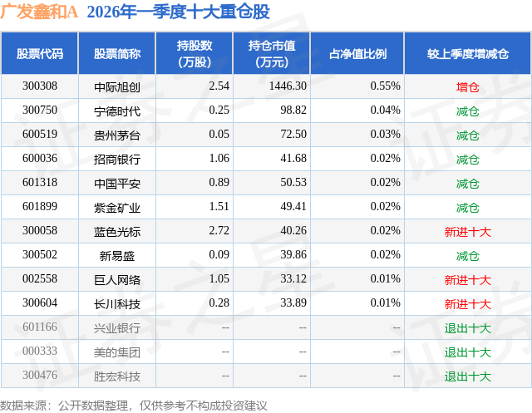
Task: Click market value 50.53
Action: click(x=293, y=183)
